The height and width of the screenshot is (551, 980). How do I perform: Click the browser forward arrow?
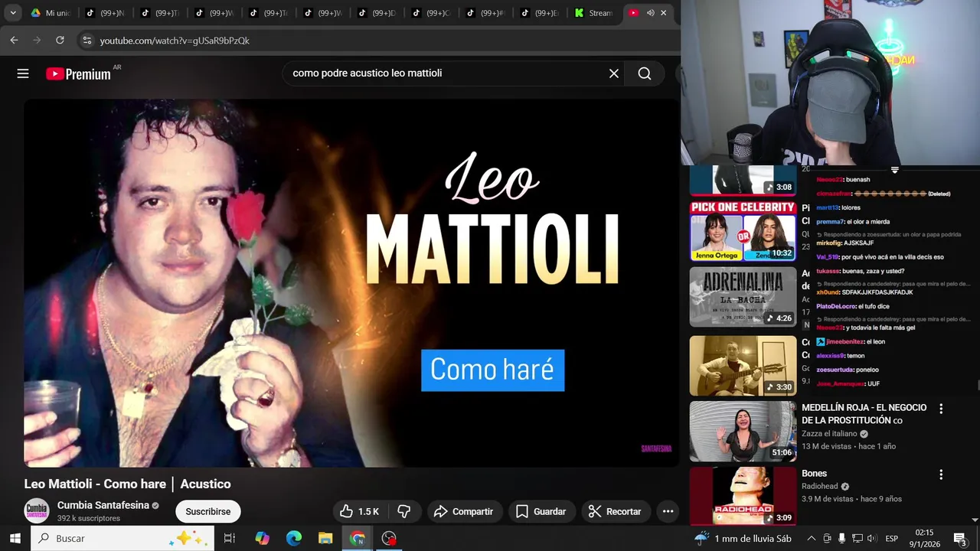pos(37,40)
